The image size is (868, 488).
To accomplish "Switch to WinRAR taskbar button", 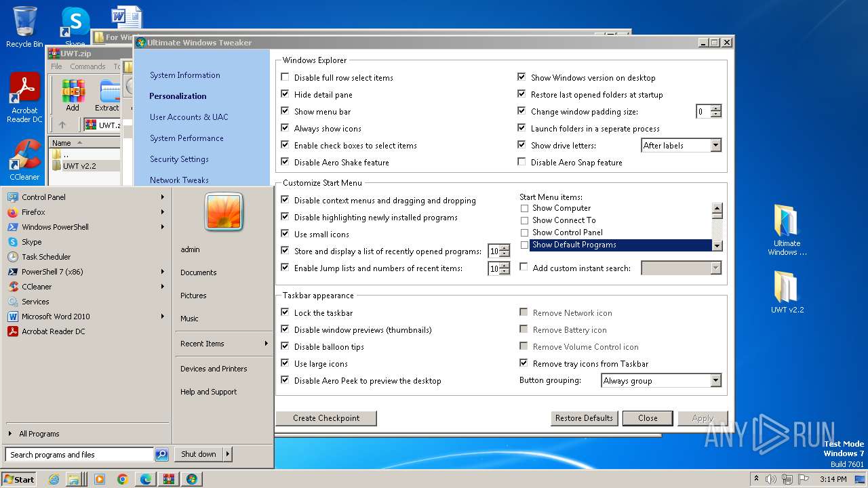I will (x=167, y=479).
